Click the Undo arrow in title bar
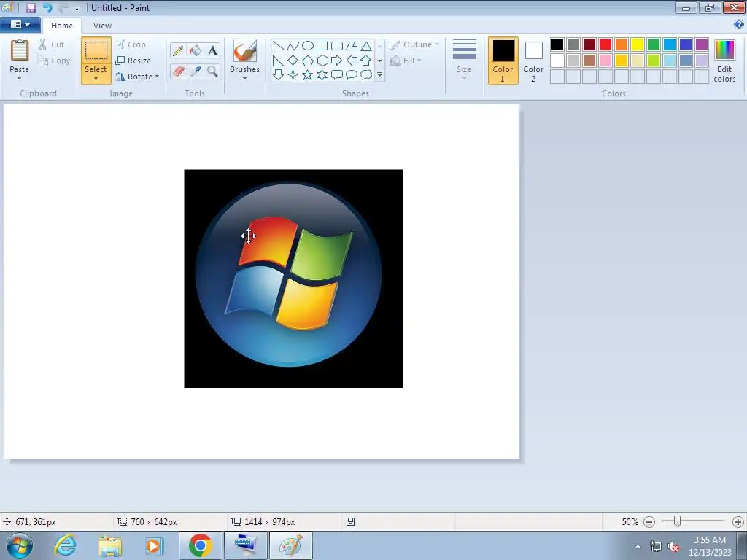 (47, 7)
